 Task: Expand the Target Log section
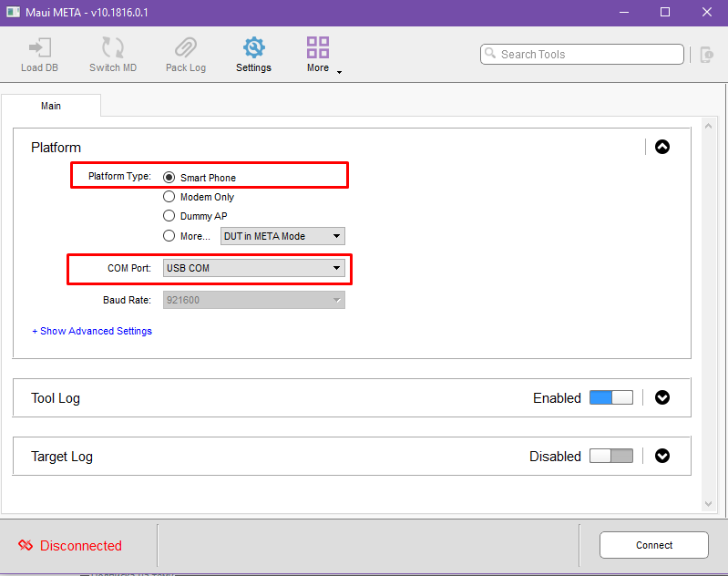pos(662,456)
